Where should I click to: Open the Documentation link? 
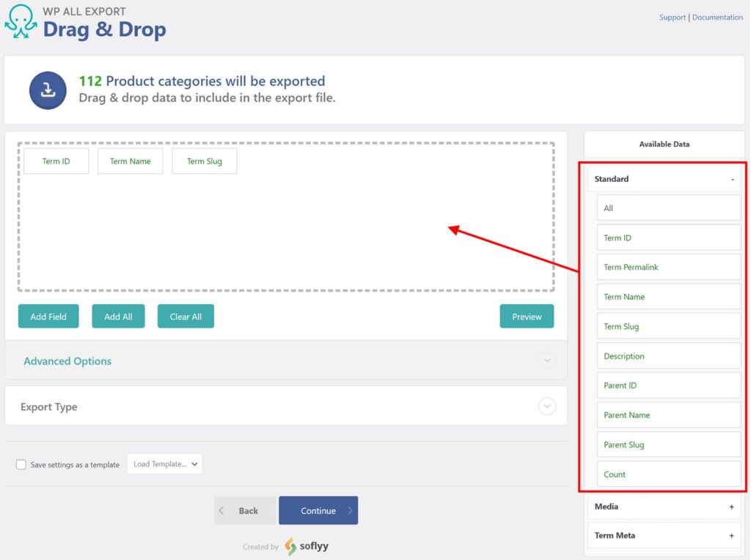tap(717, 17)
